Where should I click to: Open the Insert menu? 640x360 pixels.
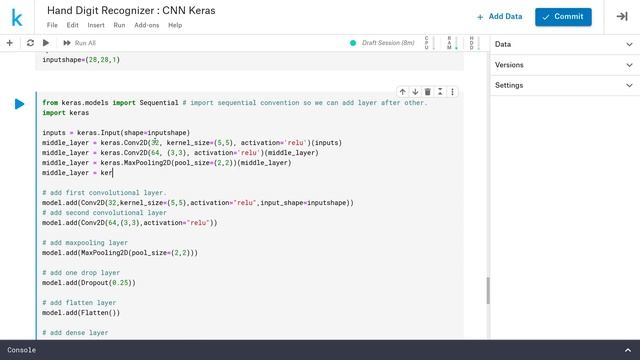click(x=96, y=25)
